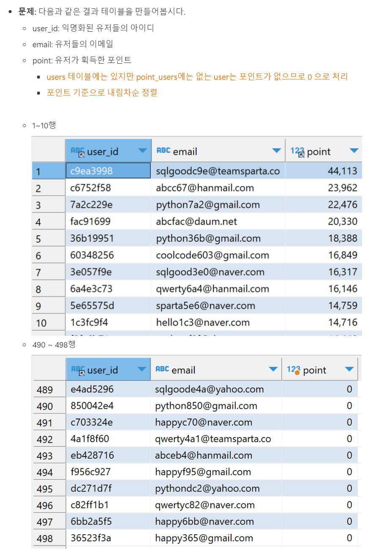The width and height of the screenshot is (392, 555).
Task: Select cell pythondc2@yahoo.com
Action: [216, 488]
